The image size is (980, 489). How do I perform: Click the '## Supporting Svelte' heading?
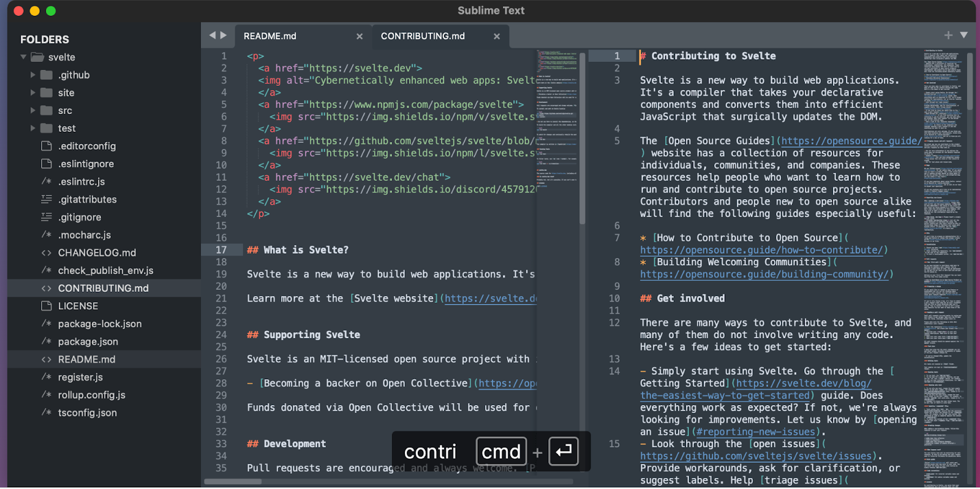(303, 335)
